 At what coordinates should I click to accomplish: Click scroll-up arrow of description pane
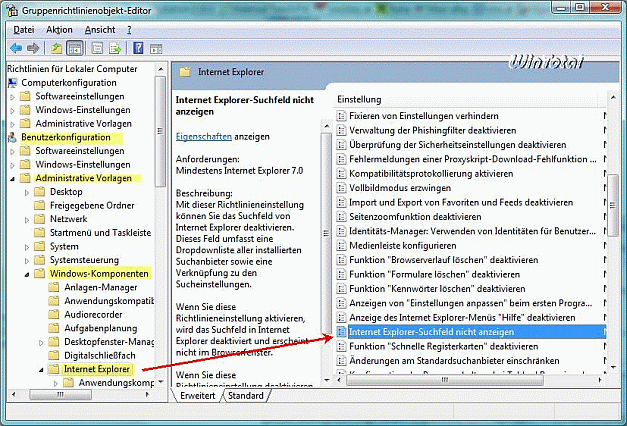click(327, 126)
